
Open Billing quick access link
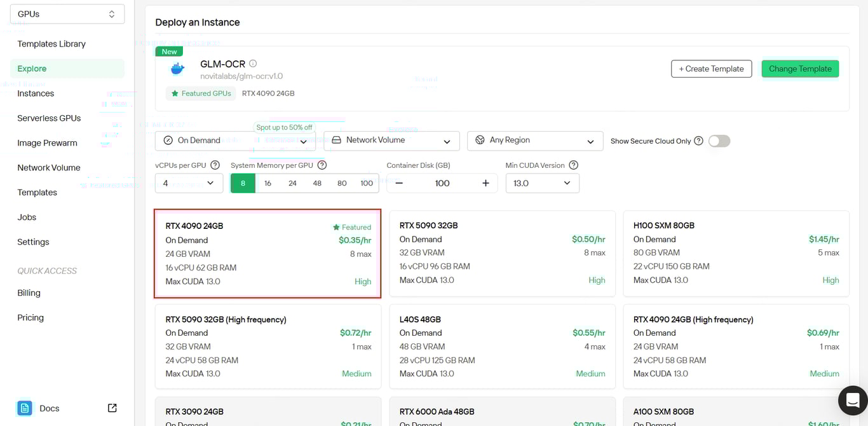29,293
